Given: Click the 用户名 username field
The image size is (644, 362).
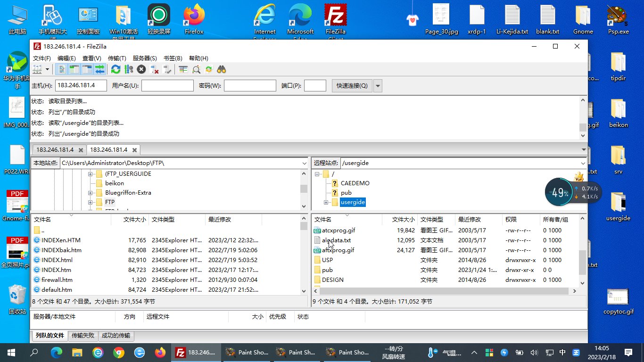Looking at the screenshot, I should click(167, 85).
